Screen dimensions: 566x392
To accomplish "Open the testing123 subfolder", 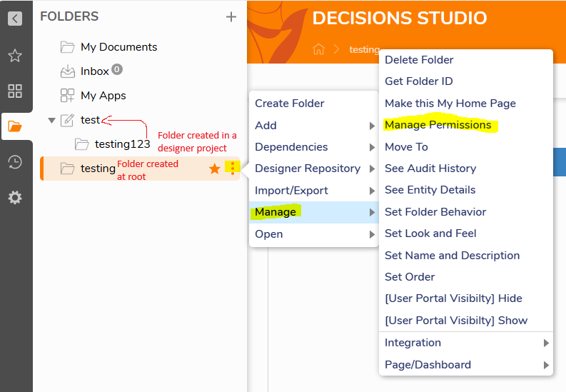I will (x=121, y=144).
